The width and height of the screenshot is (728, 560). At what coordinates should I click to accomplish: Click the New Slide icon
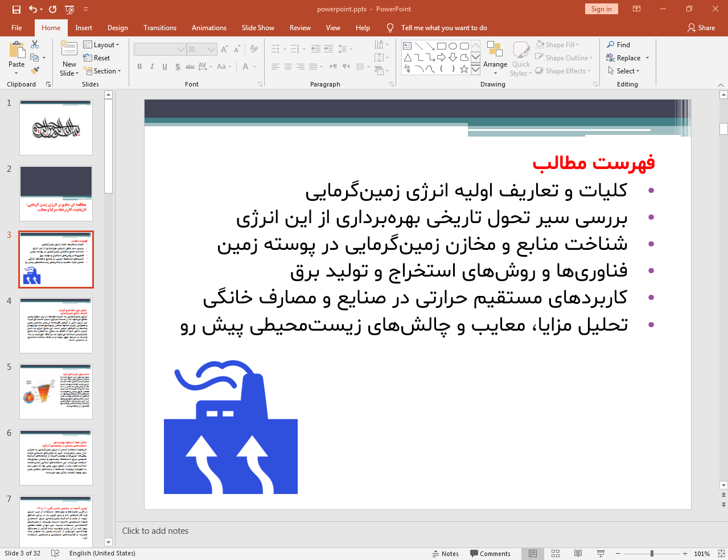point(69,49)
